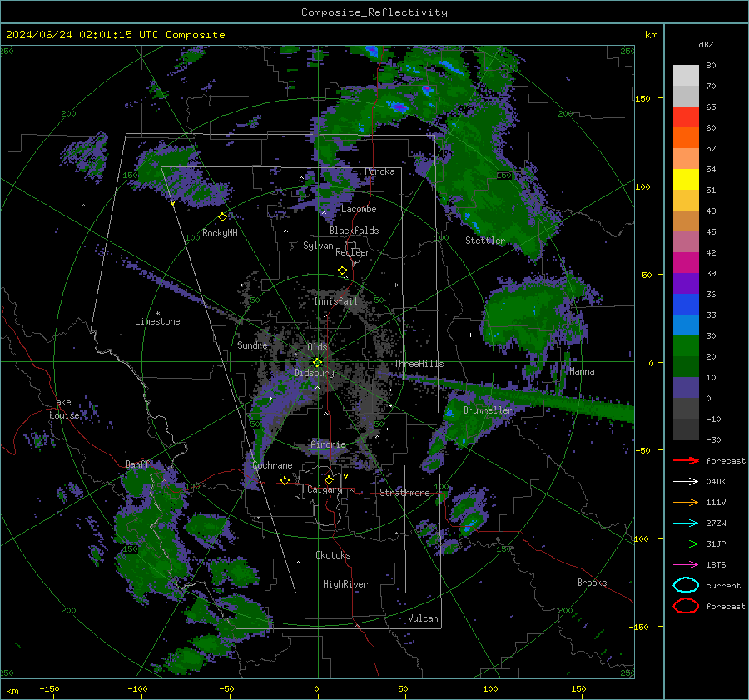The height and width of the screenshot is (700, 749).
Task: Click the km unit label above right axis
Action: pos(651,35)
